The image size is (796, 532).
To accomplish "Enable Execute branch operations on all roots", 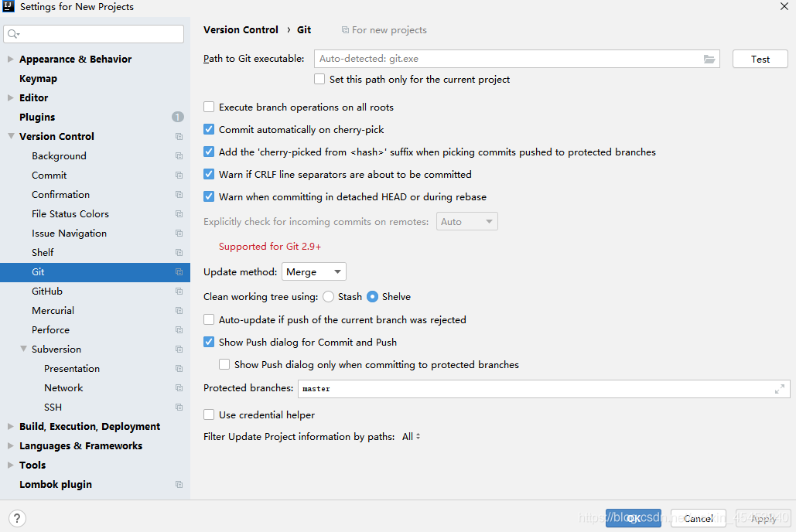I will pos(209,107).
